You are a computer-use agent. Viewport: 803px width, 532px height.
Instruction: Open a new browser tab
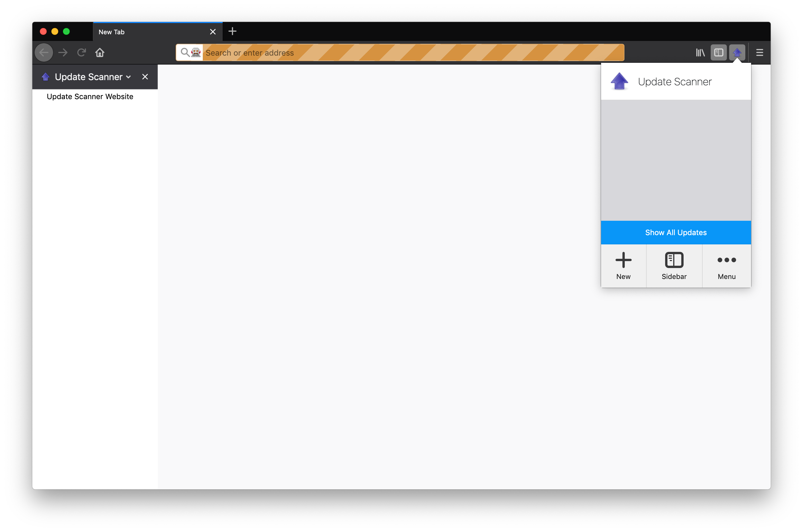point(232,31)
